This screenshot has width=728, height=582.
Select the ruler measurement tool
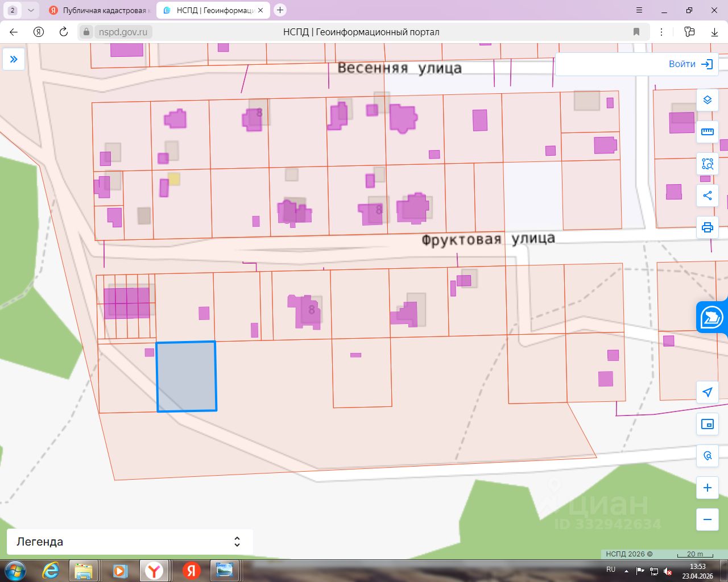point(707,132)
